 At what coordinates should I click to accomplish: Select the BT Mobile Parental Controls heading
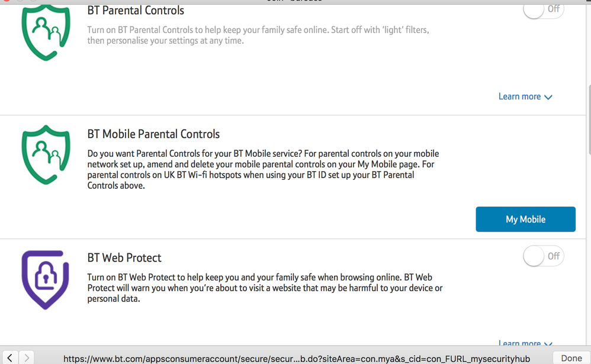click(x=153, y=134)
